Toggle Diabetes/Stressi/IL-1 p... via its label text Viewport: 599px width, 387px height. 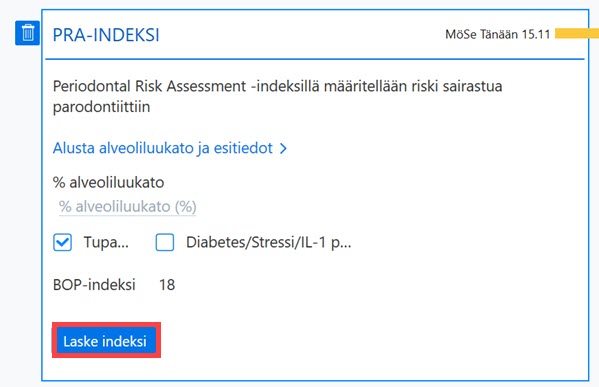pos(268,242)
